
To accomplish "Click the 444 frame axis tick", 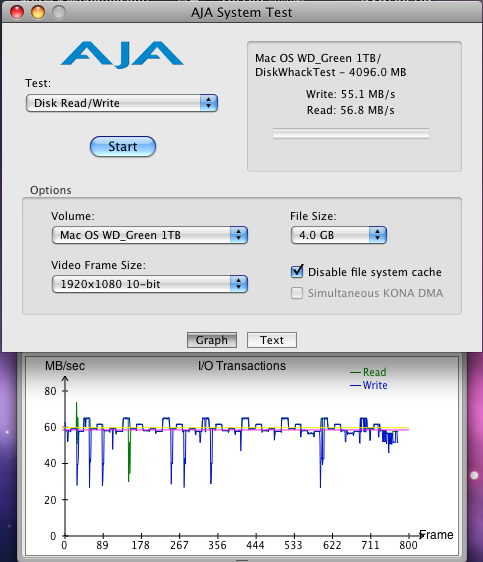I will (255, 546).
